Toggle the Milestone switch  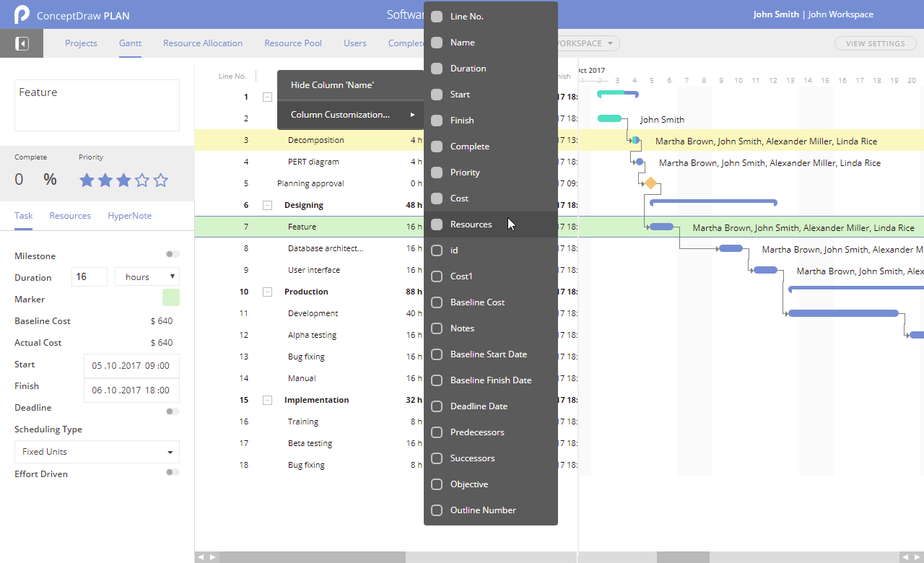coord(173,254)
